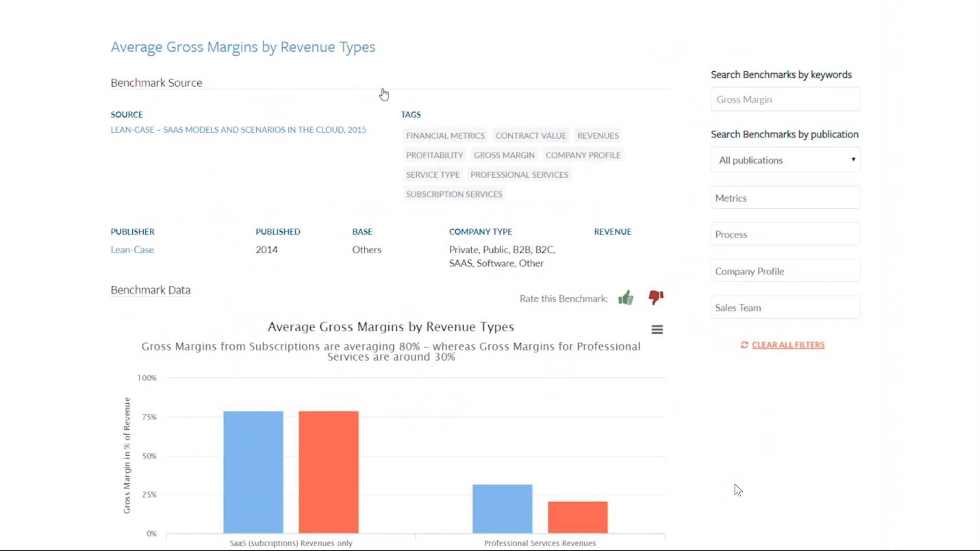Screen dimensions: 980x551
Task: Click the refresh icon beside Clear All Filters
Action: (744, 345)
